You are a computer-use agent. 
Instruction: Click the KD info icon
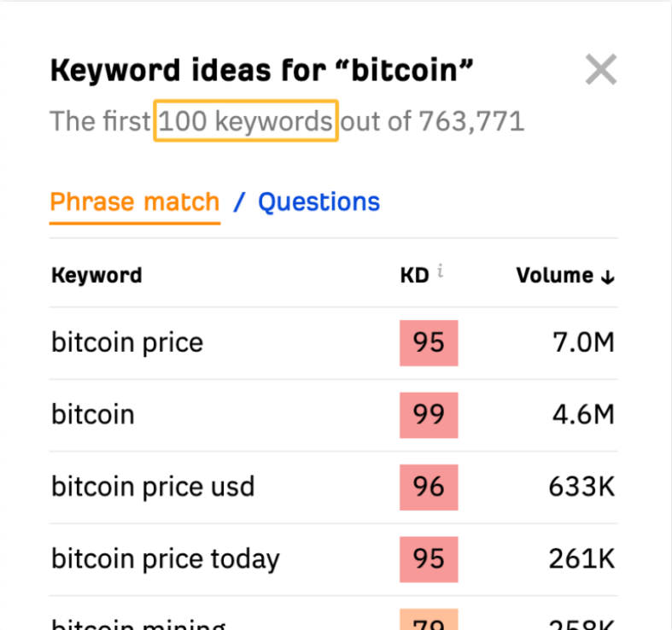coord(440,271)
